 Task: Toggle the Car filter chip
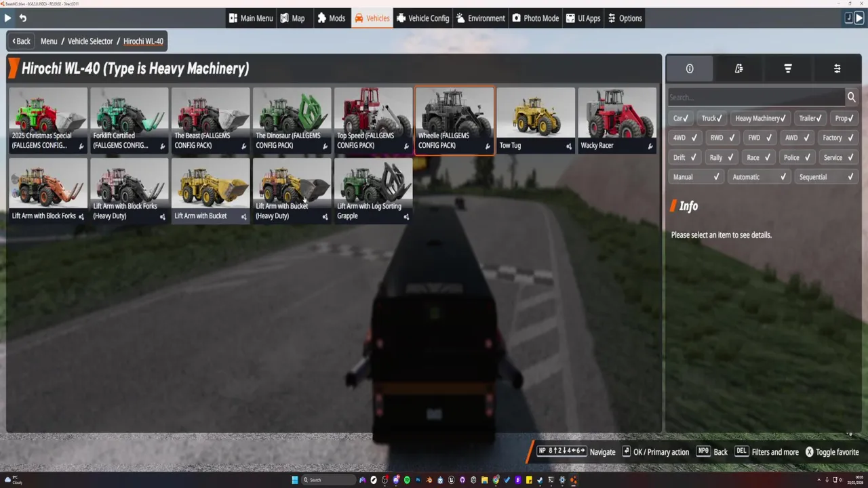click(x=681, y=118)
